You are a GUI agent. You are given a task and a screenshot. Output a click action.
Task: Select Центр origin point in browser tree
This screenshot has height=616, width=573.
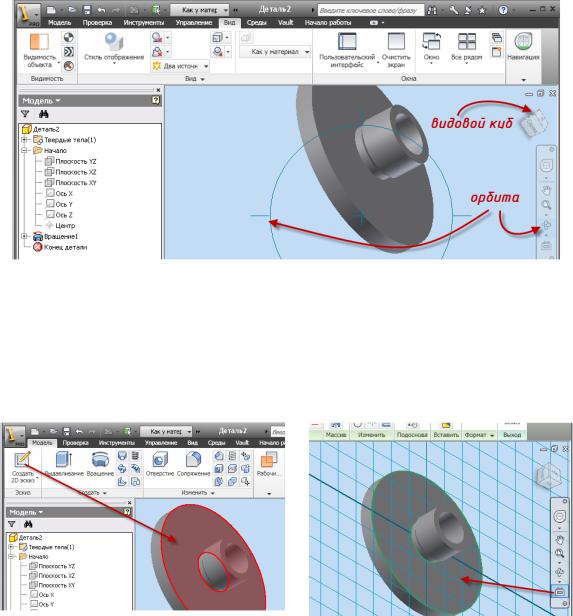tap(60, 226)
